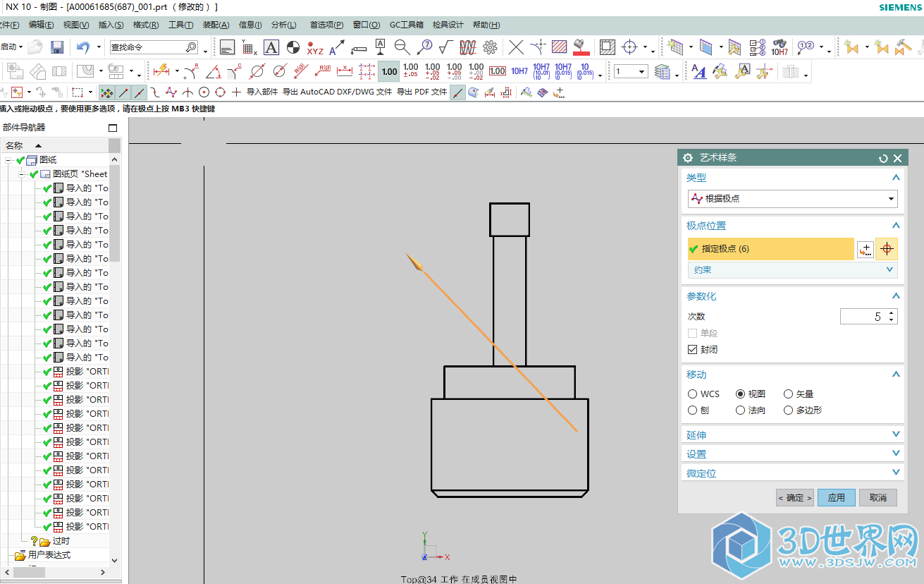Click the underlined A text style icon
The height and width of the screenshot is (584, 924).
pyautogui.click(x=698, y=71)
